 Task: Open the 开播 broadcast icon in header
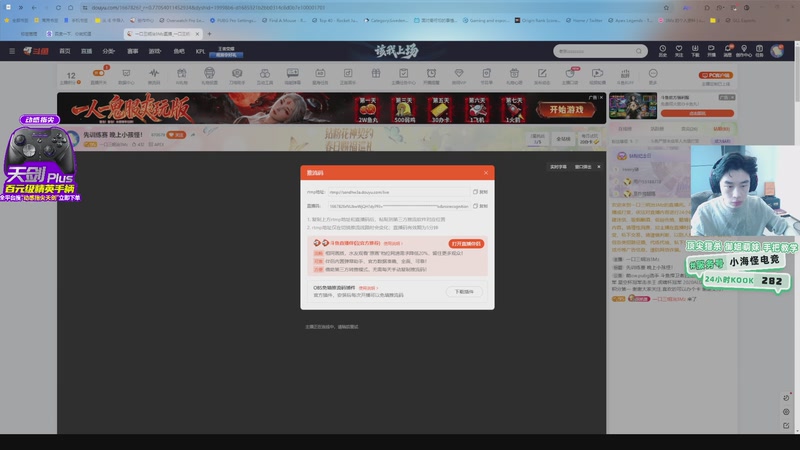[x=711, y=51]
